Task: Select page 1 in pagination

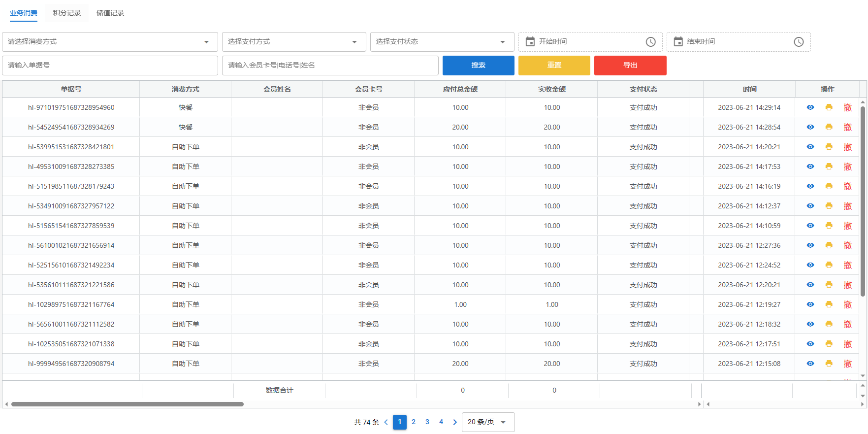Action: (400, 422)
